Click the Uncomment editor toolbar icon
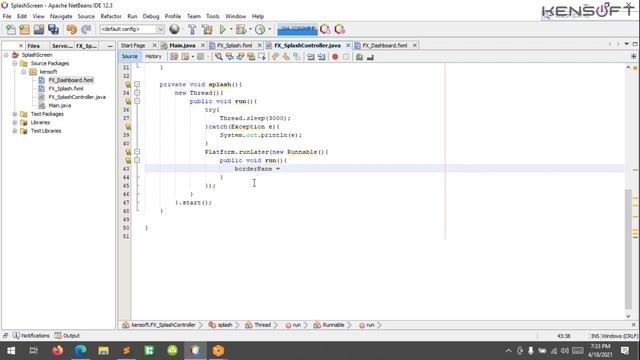Viewport: 640px width, 360px height. (x=370, y=57)
